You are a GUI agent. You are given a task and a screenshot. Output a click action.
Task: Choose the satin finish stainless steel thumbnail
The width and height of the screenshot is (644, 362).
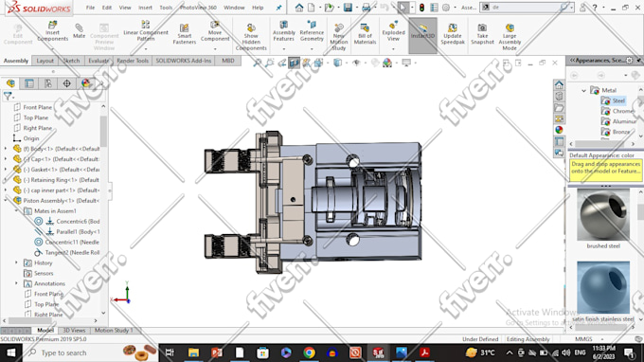click(x=603, y=287)
